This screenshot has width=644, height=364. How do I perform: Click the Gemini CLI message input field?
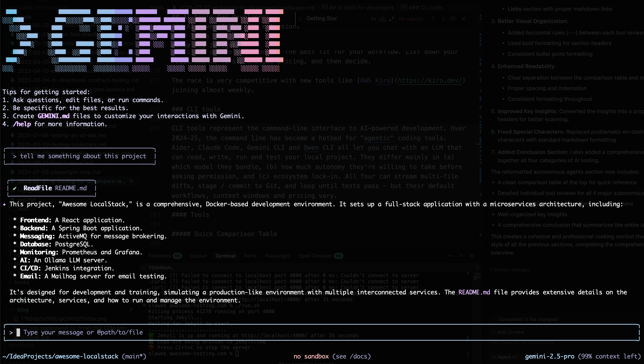tap(322, 332)
